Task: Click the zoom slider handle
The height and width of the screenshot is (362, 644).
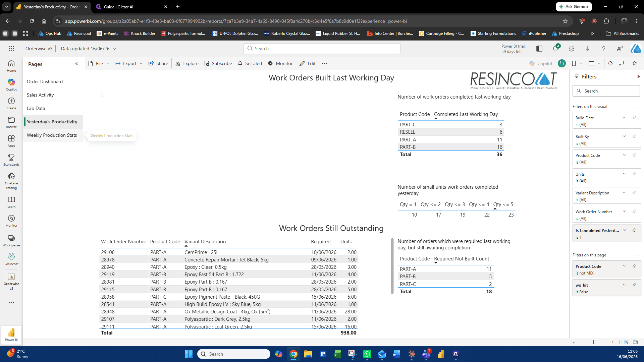Action: [x=593, y=342]
